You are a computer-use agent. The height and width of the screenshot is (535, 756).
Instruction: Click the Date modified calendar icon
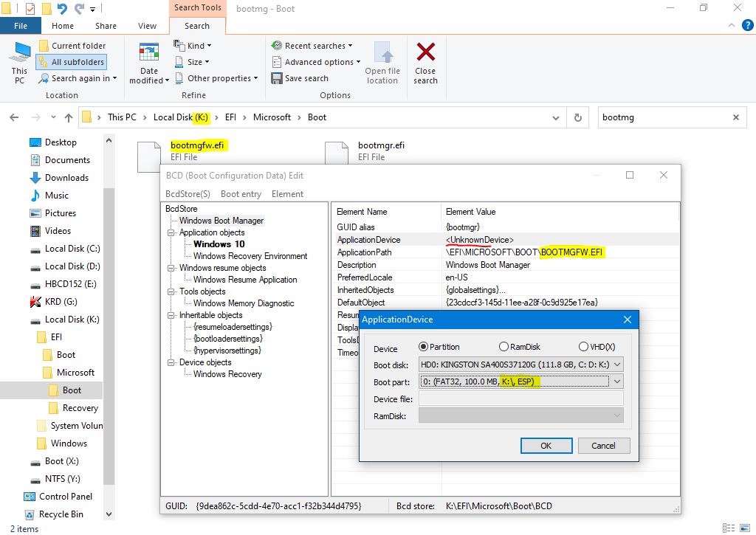[x=149, y=54]
